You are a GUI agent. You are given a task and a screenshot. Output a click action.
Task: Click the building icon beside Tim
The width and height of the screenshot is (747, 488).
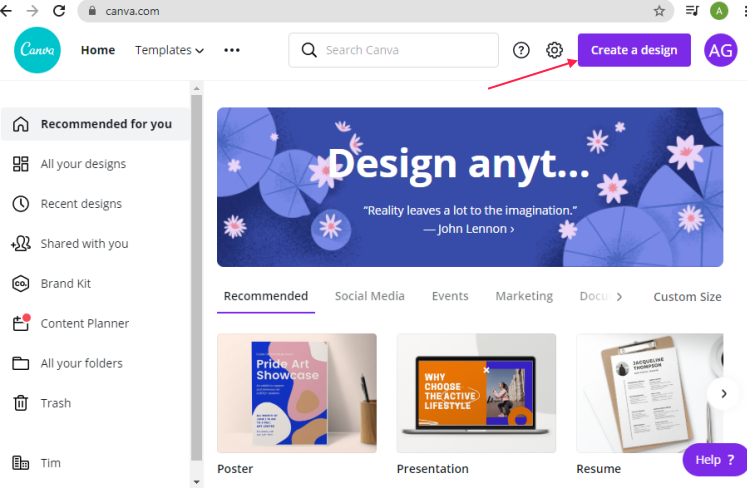coord(20,463)
